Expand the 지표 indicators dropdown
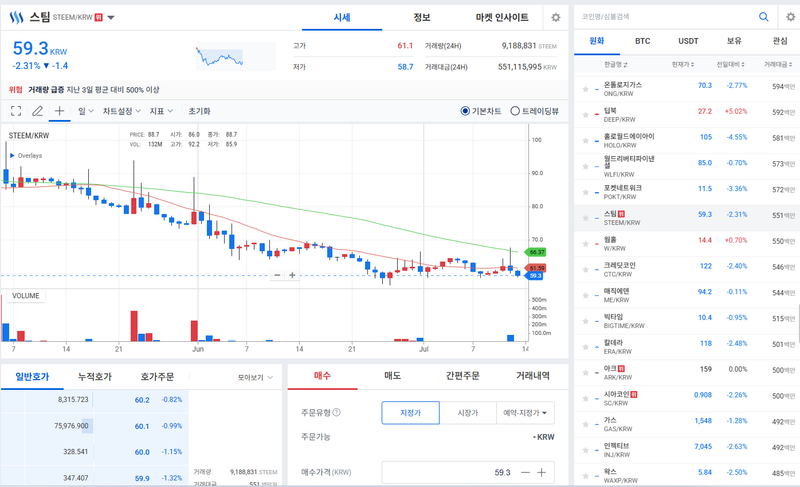This screenshot has height=487, width=800. coord(161,111)
